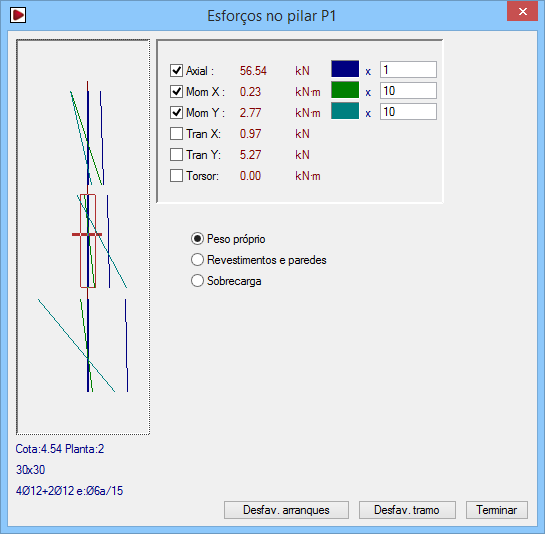Viewport: 545px width, 534px height.
Task: Click the Desfav. tramo button
Action: tap(407, 510)
